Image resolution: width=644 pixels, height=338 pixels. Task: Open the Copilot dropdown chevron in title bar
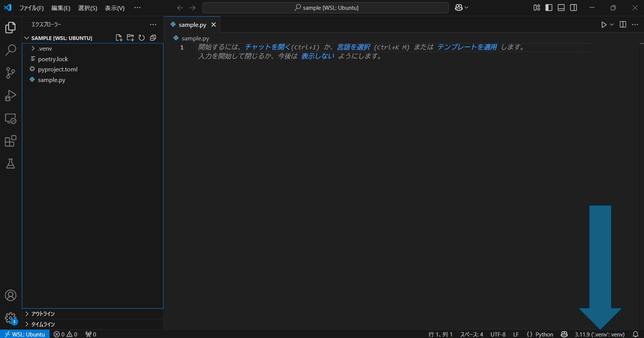(466, 8)
